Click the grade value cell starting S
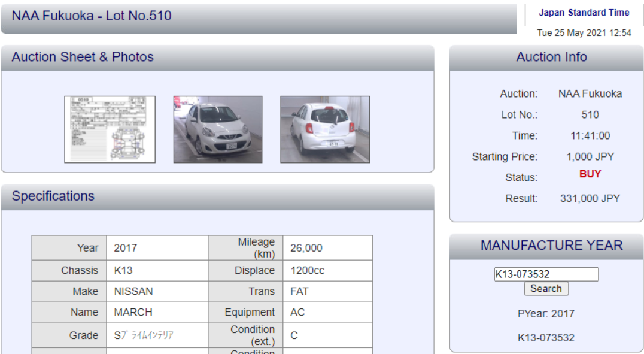 157,335
